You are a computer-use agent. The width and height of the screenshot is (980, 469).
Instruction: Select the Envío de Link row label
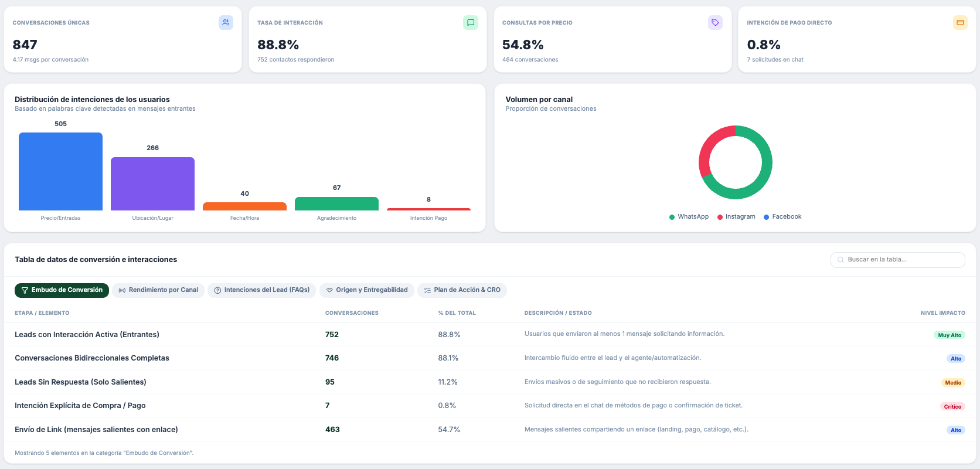click(96, 430)
